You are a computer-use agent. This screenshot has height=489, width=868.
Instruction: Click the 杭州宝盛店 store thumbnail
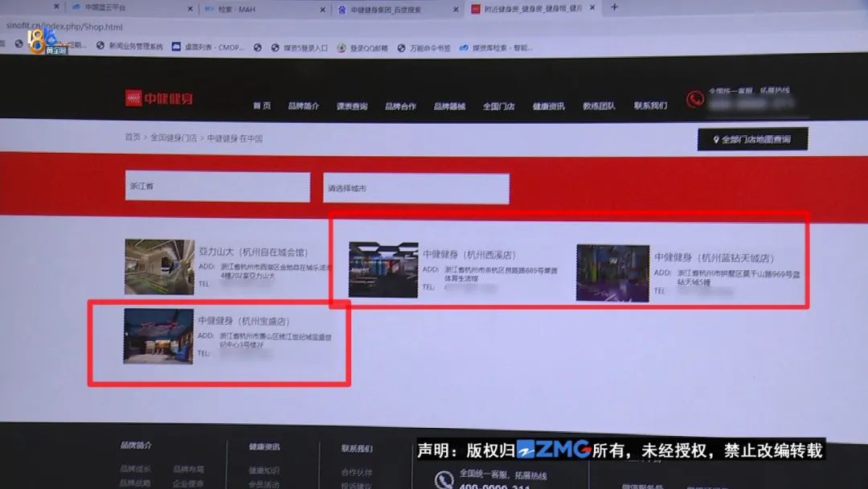coord(158,336)
